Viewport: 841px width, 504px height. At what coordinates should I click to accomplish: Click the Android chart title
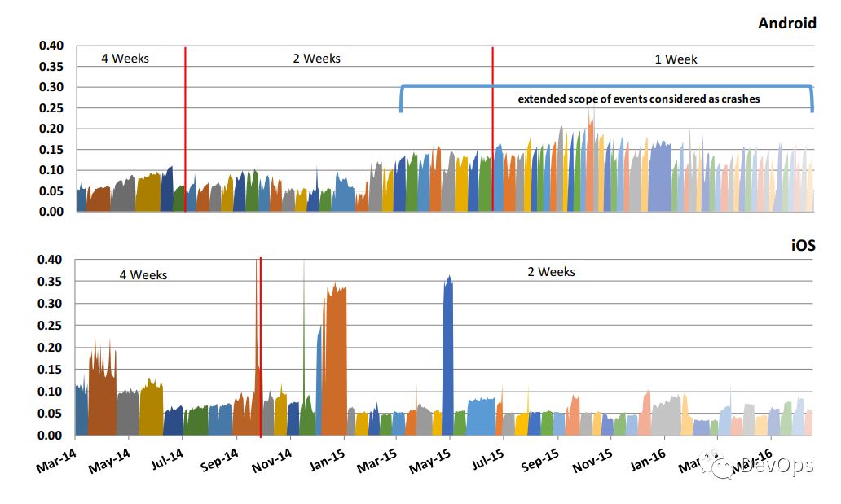[x=787, y=24]
